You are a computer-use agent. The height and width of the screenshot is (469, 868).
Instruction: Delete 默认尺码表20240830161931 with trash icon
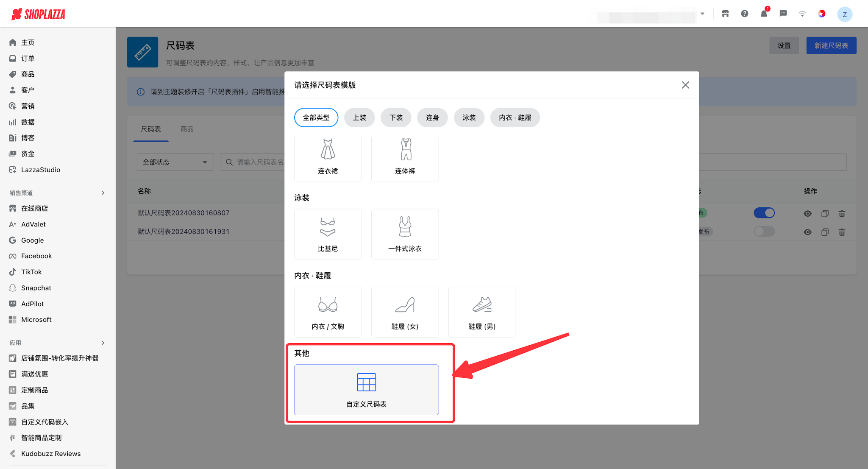coord(842,232)
